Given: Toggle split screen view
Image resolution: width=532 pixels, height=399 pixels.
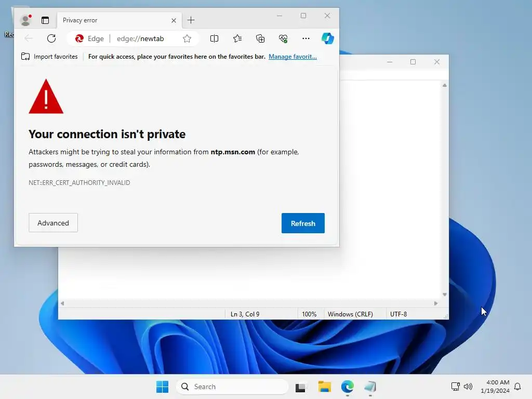Looking at the screenshot, I should 214,38.
